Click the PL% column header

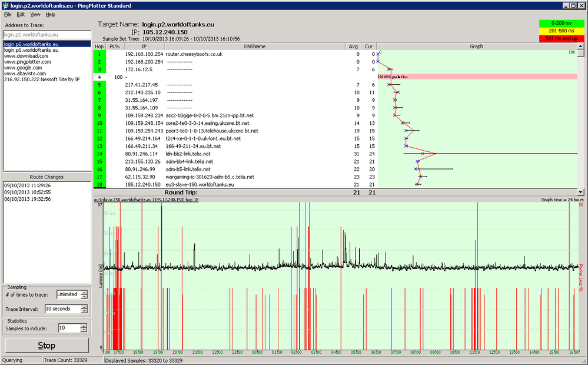click(x=115, y=47)
